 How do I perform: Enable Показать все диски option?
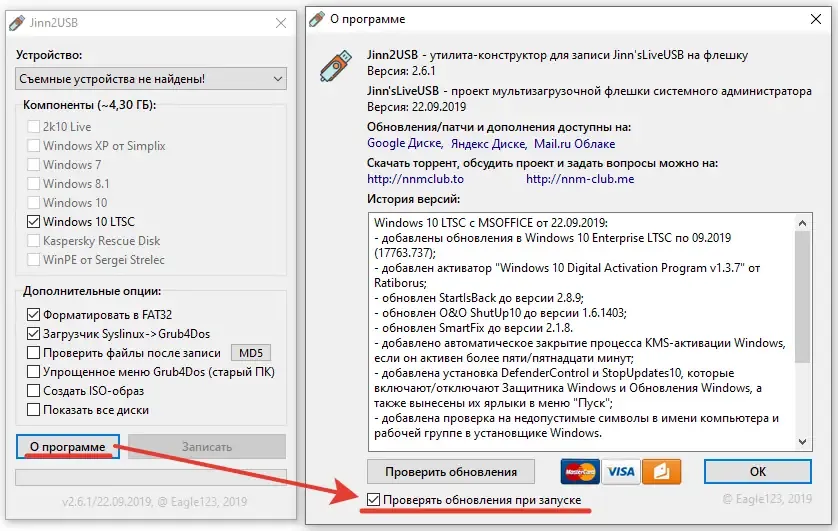tap(33, 410)
